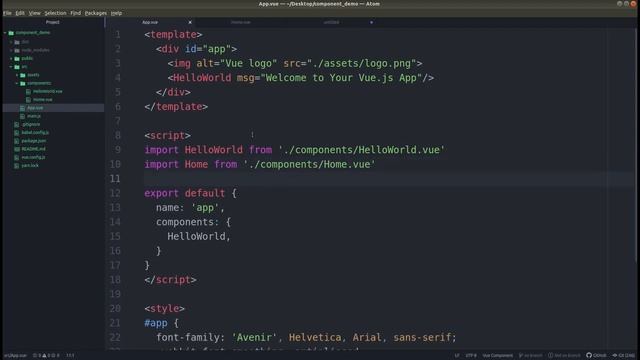Switch to the untitled editor tab
640x360 pixels.
point(331,22)
